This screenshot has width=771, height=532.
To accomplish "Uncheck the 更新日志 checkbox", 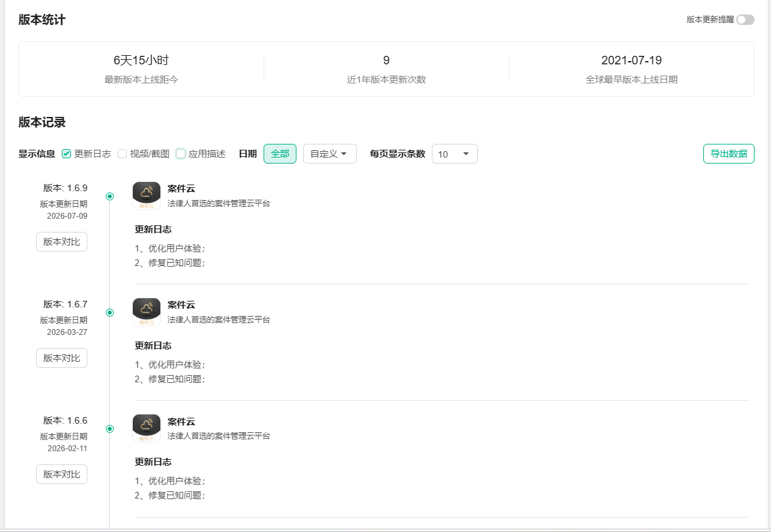I will [66, 154].
